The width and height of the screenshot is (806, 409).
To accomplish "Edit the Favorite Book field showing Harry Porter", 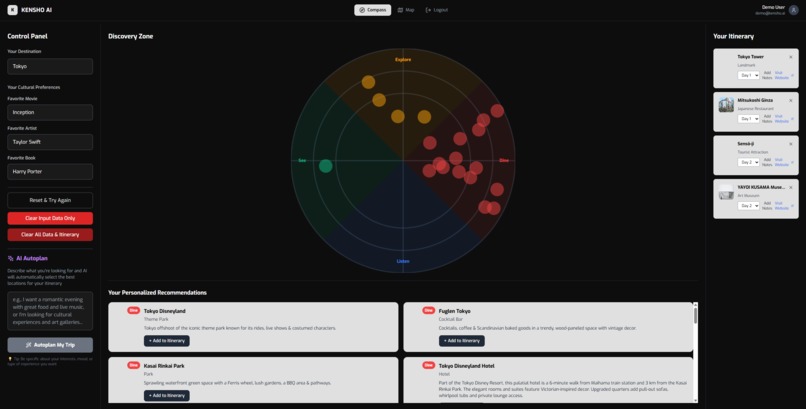I will 50,172.
